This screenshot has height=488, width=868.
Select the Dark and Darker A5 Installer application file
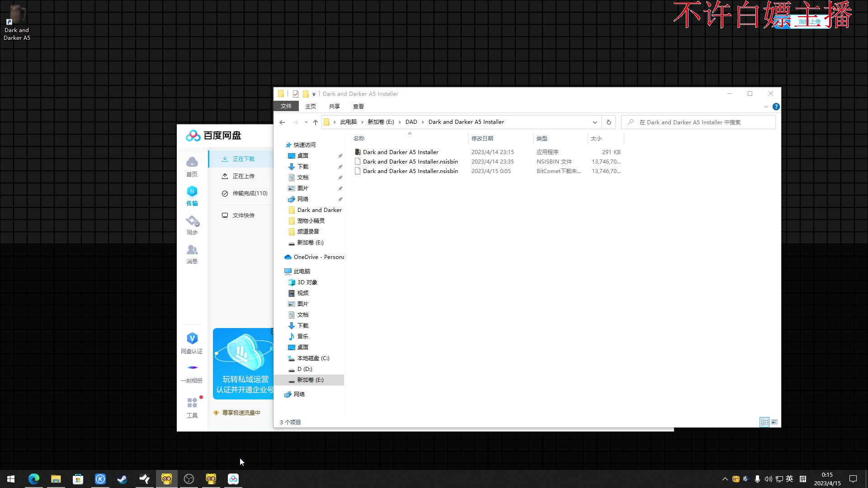click(x=401, y=152)
